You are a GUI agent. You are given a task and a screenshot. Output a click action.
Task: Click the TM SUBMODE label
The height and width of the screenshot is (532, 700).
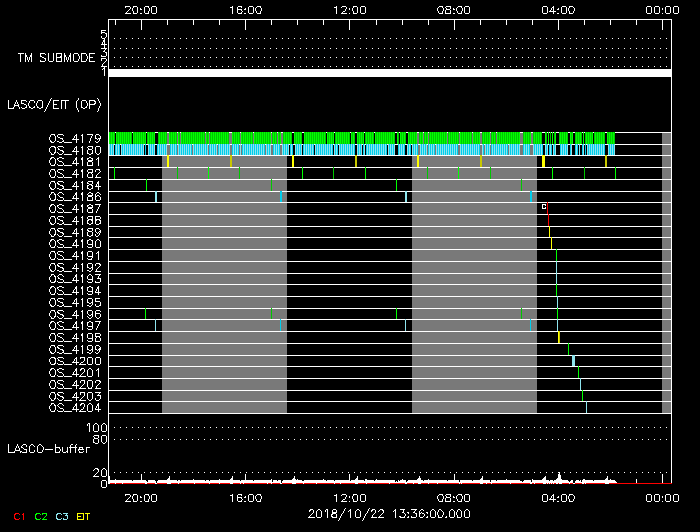(56, 58)
